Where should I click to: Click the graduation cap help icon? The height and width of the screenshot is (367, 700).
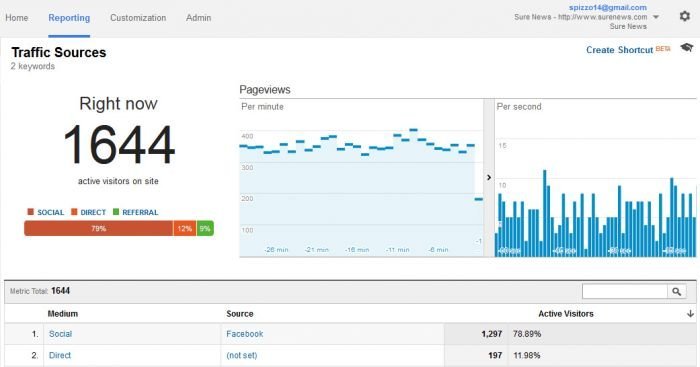[687, 47]
